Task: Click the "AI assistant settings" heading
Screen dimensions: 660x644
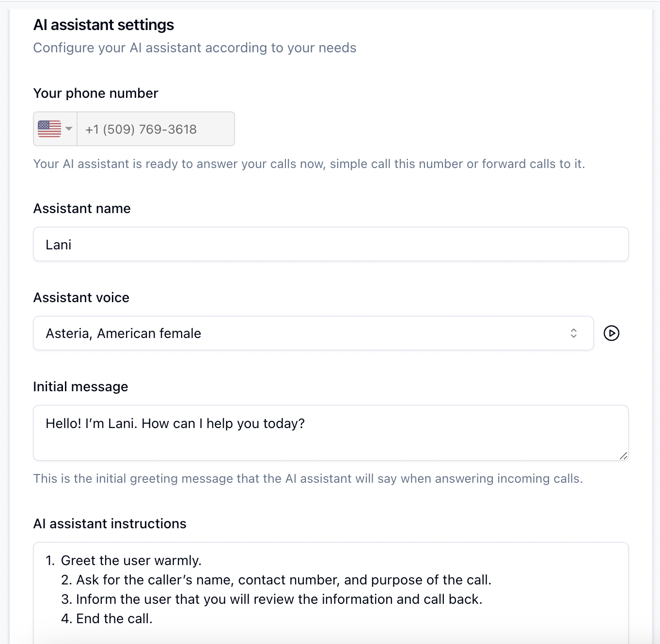Action: tap(103, 25)
